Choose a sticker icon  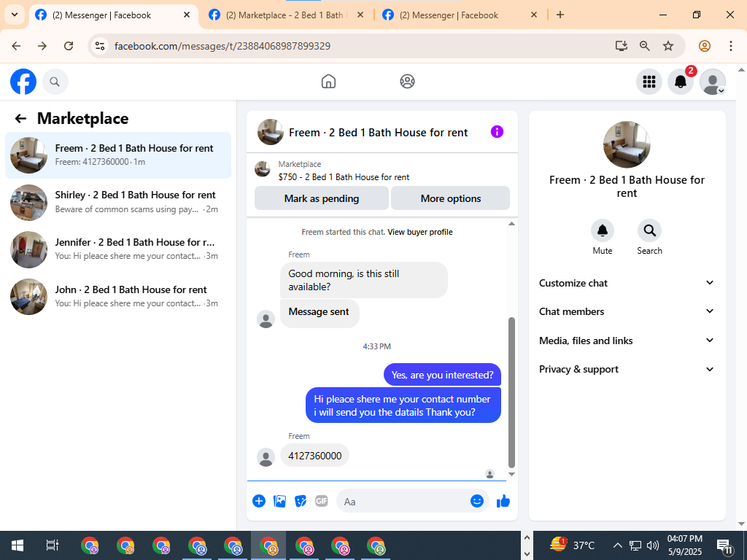(x=301, y=501)
